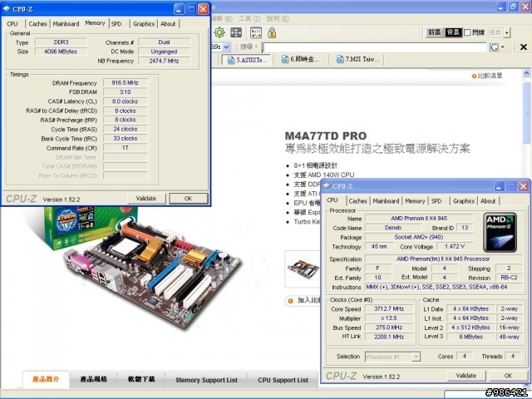Screen dimensions: 532x399
Task: Select About tab in Memory CPU-Z window
Action: (x=168, y=24)
